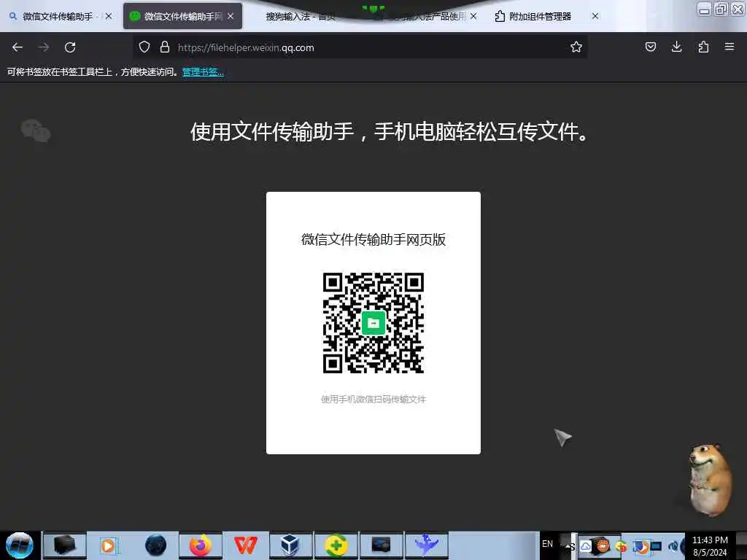
Task: Close the active 微信文件传输助手网页版 tab
Action: [231, 16]
